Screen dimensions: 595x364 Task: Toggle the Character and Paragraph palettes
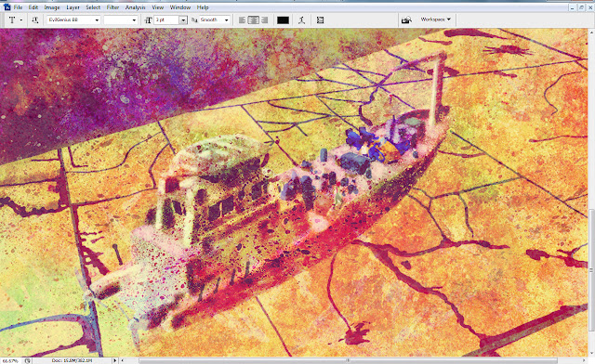pos(320,20)
